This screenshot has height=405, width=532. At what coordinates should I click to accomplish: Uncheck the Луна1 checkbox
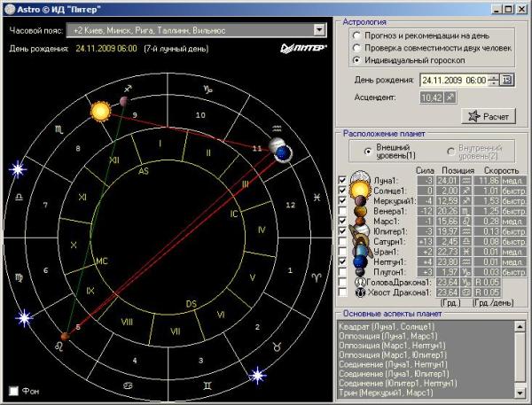pyautogui.click(x=342, y=180)
